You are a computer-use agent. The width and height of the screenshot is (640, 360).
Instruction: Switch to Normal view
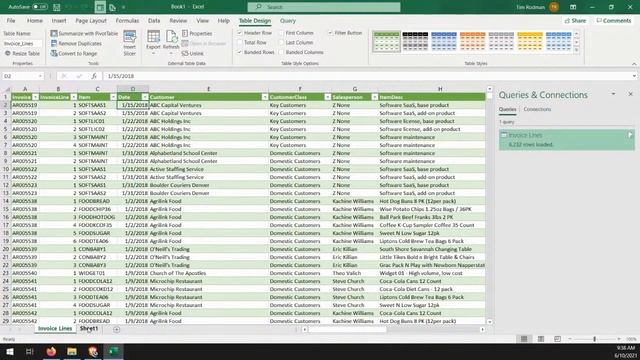tap(524, 339)
